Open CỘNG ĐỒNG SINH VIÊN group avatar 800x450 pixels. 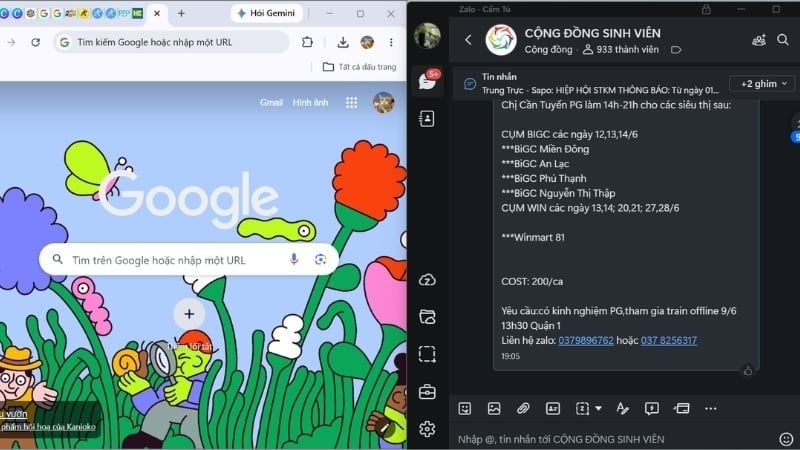(x=501, y=40)
